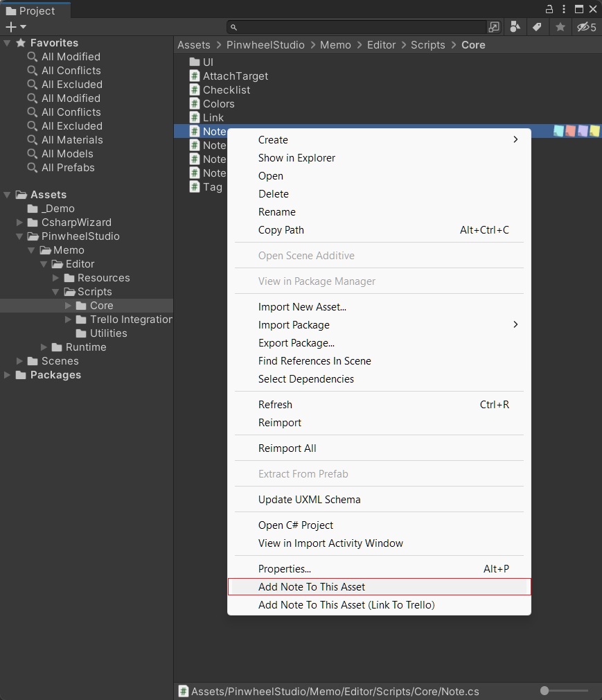Click the search icon beside All Materials
602x700 pixels.
32,140
